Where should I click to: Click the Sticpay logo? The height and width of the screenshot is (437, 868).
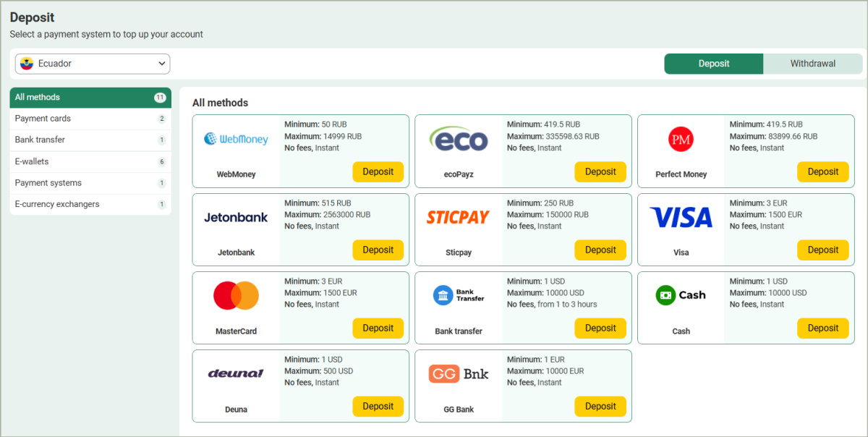click(459, 217)
